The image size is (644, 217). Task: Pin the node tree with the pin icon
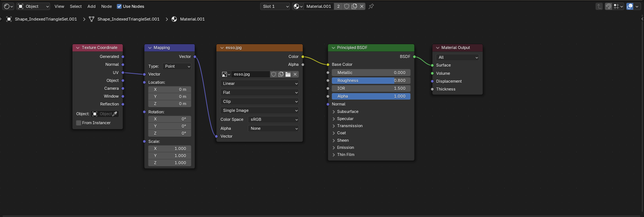pos(371,6)
